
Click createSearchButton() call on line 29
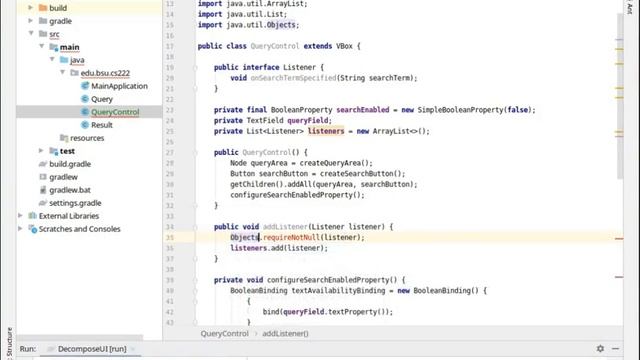click(x=362, y=173)
